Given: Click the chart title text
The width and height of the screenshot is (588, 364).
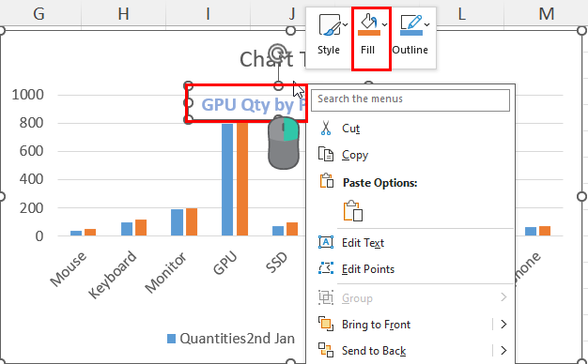Looking at the screenshot, I should pos(273,59).
